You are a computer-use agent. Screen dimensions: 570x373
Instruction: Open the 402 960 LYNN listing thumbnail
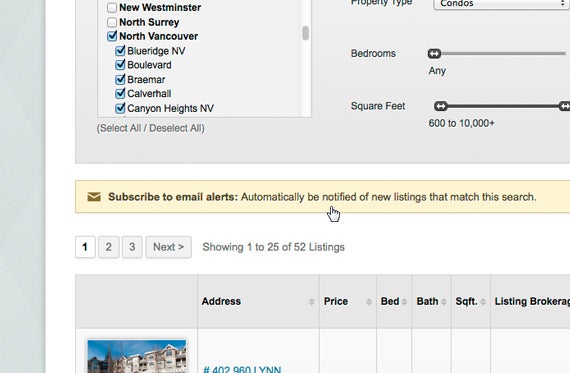pyautogui.click(x=137, y=356)
